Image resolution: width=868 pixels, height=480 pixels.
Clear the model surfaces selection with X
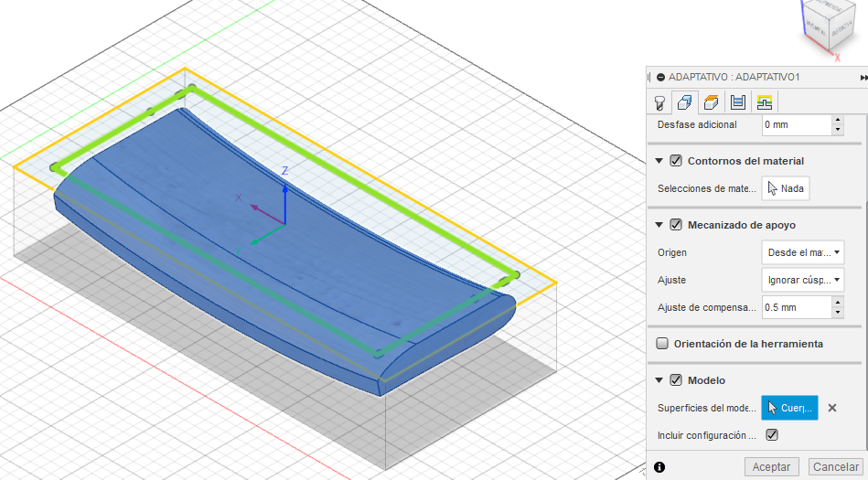click(x=832, y=408)
